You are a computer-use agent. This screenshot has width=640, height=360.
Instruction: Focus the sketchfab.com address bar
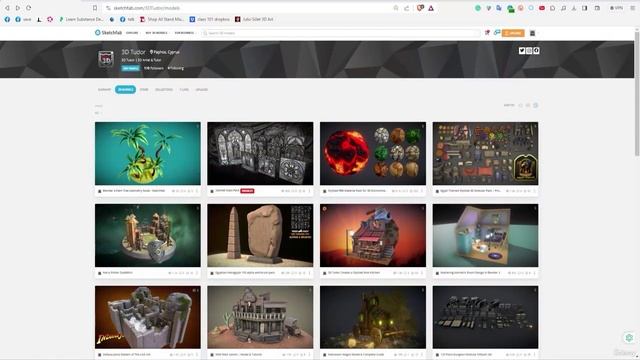(x=249, y=8)
